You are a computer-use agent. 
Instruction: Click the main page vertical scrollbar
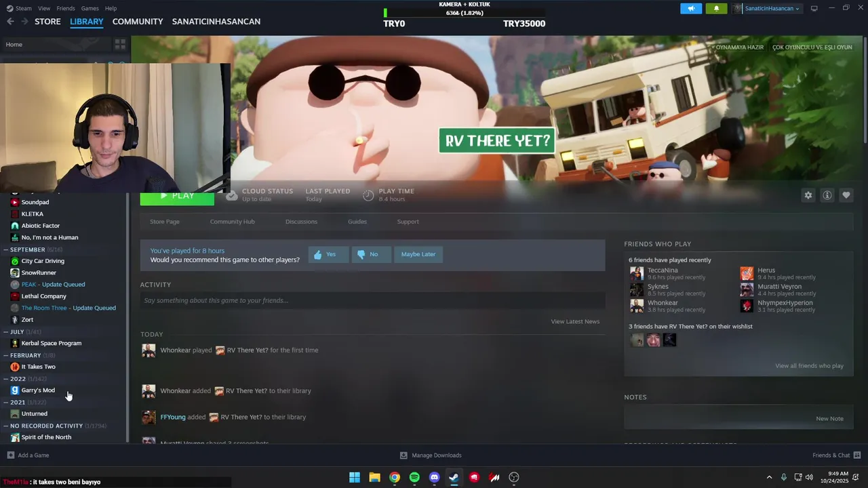click(x=865, y=89)
